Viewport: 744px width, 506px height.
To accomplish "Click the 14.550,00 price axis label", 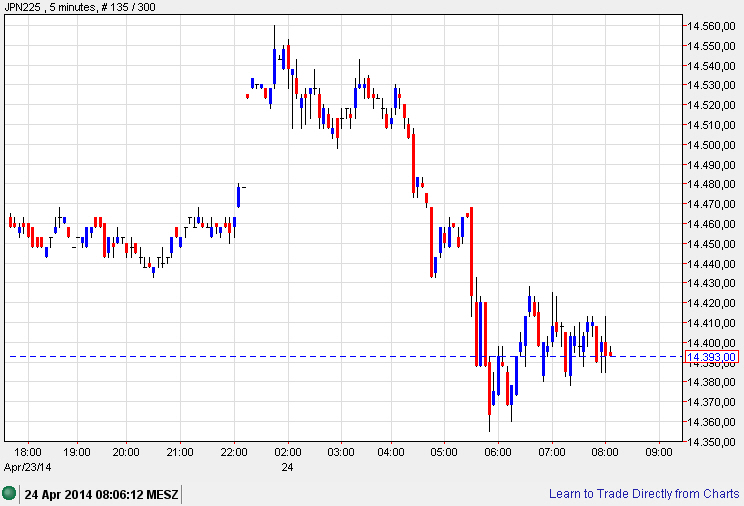I will pyautogui.click(x=711, y=46).
